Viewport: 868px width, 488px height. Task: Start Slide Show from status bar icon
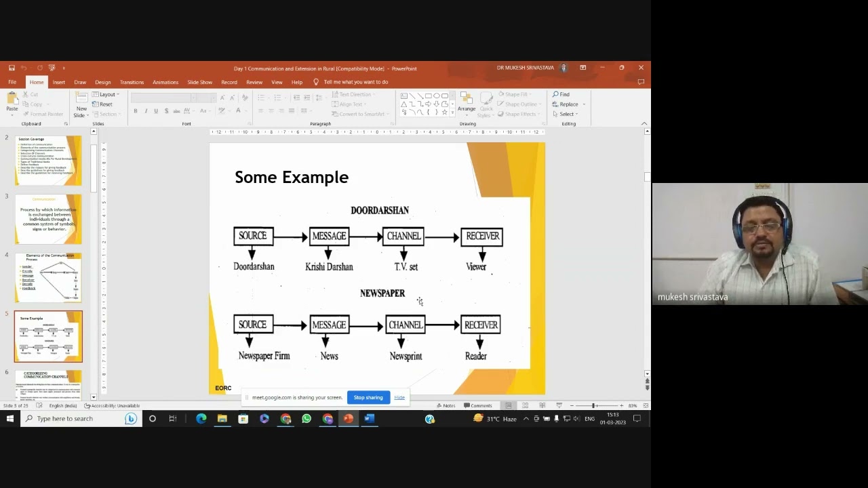click(559, 405)
